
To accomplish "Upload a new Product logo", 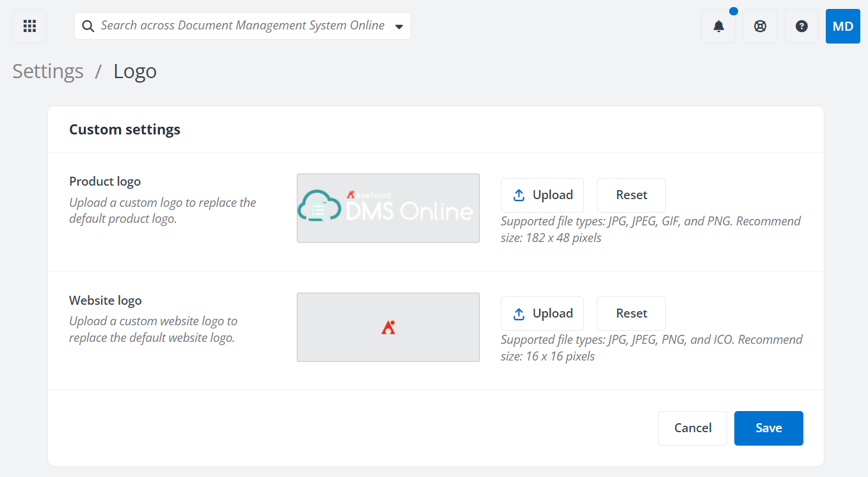I will (x=542, y=195).
